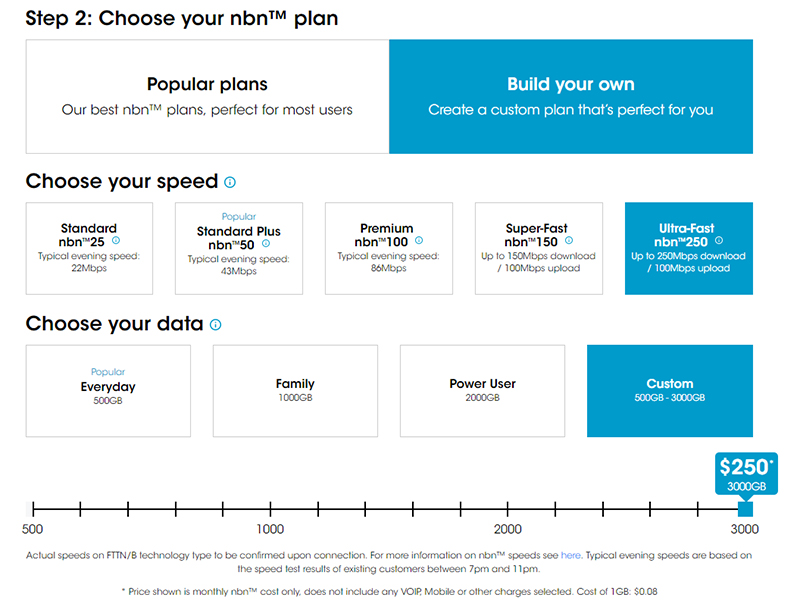This screenshot has height=613, width=800.
Task: Choose the Family 1000GB data plan
Action: point(295,391)
